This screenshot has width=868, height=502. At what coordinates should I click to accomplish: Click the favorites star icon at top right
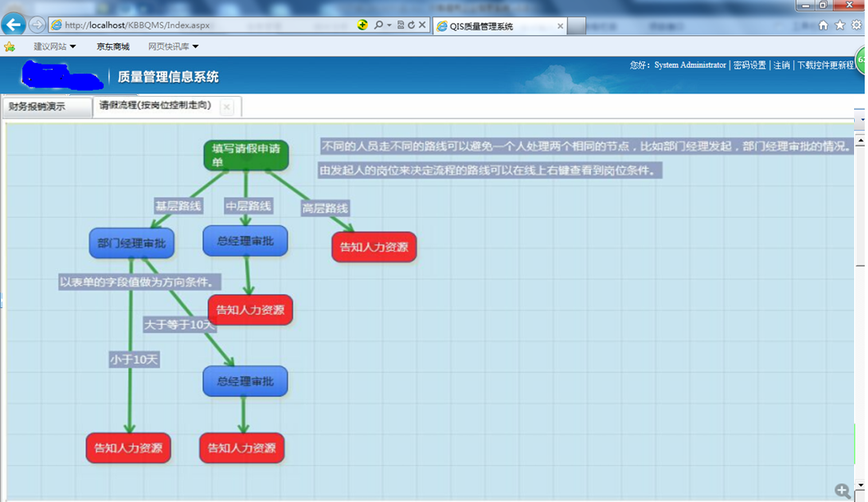[839, 25]
